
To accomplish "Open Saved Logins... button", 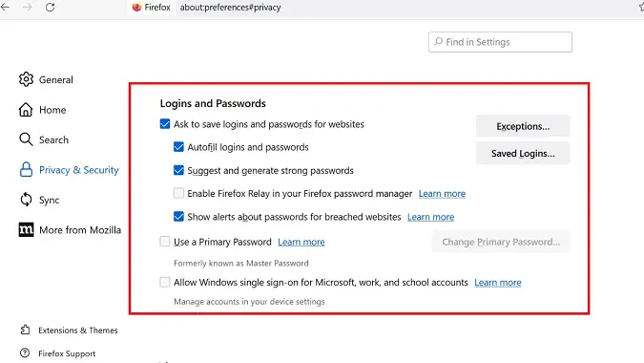I will click(x=523, y=153).
